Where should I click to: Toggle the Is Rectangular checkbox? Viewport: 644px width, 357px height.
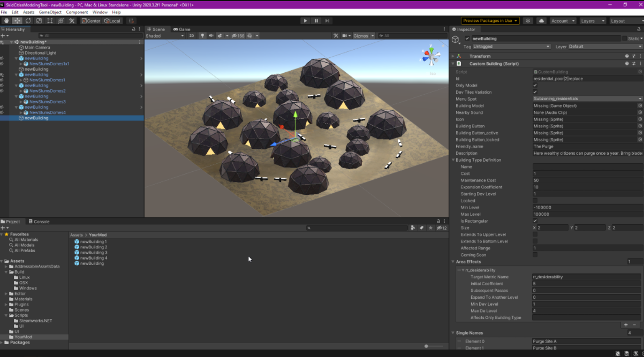(x=535, y=221)
